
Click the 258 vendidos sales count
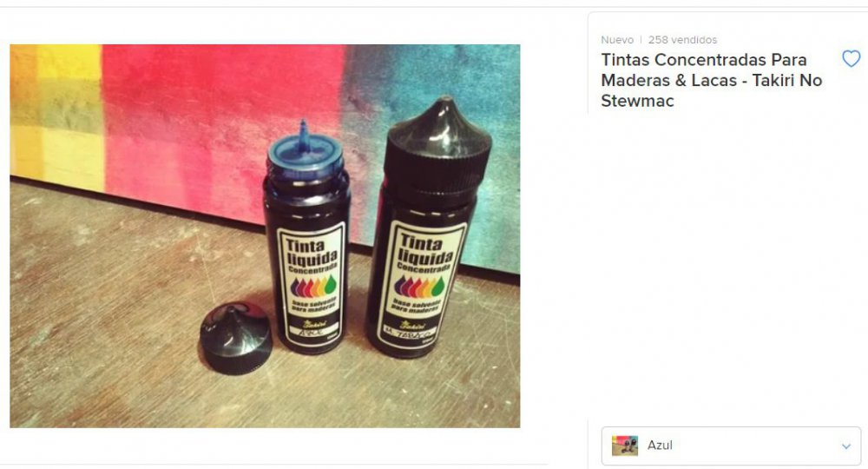tap(682, 40)
